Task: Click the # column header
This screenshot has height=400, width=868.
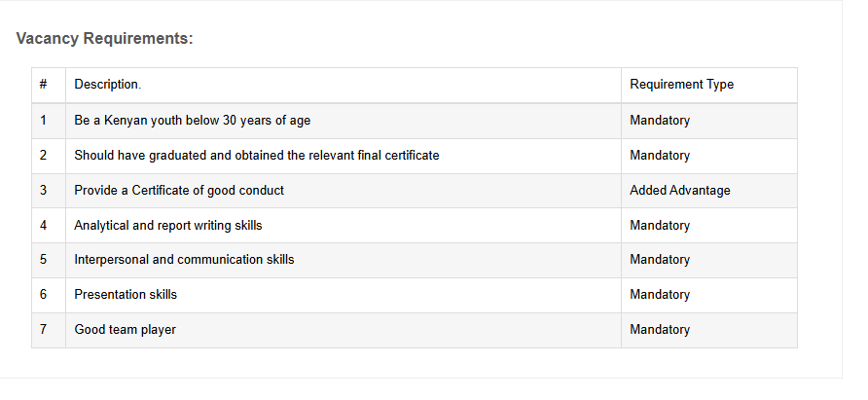Action: (x=44, y=85)
